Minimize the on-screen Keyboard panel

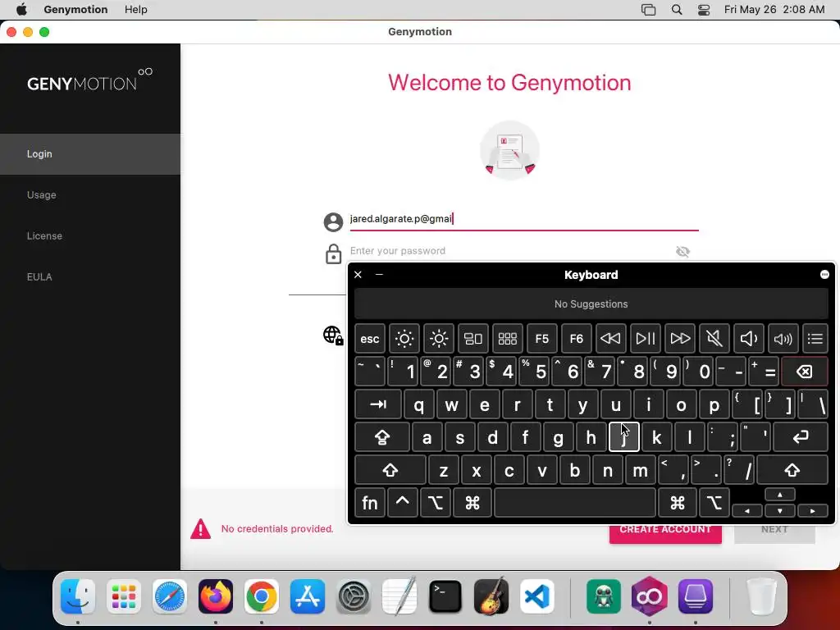379,274
